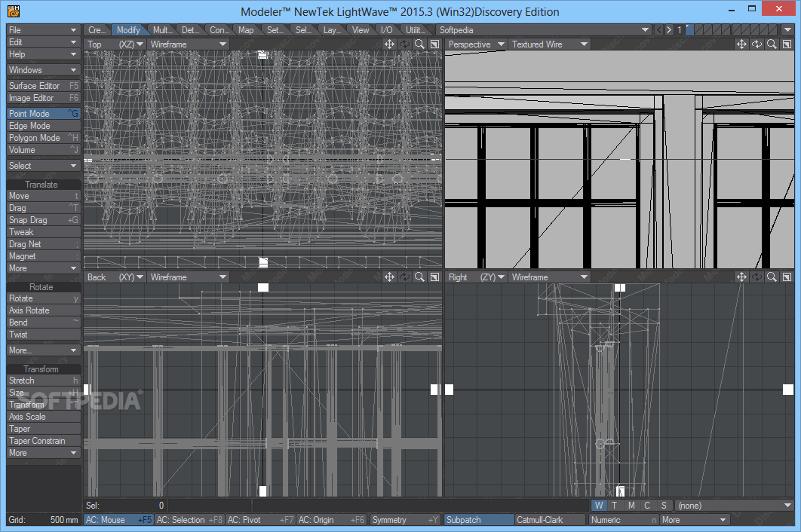Maximize the Right viewport
The width and height of the screenshot is (801, 532).
click(787, 277)
